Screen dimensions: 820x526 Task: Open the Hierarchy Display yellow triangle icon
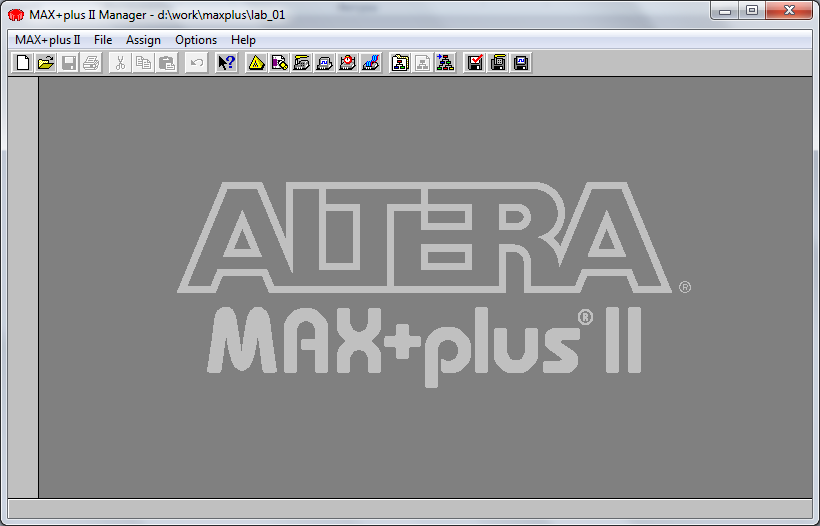[x=256, y=63]
